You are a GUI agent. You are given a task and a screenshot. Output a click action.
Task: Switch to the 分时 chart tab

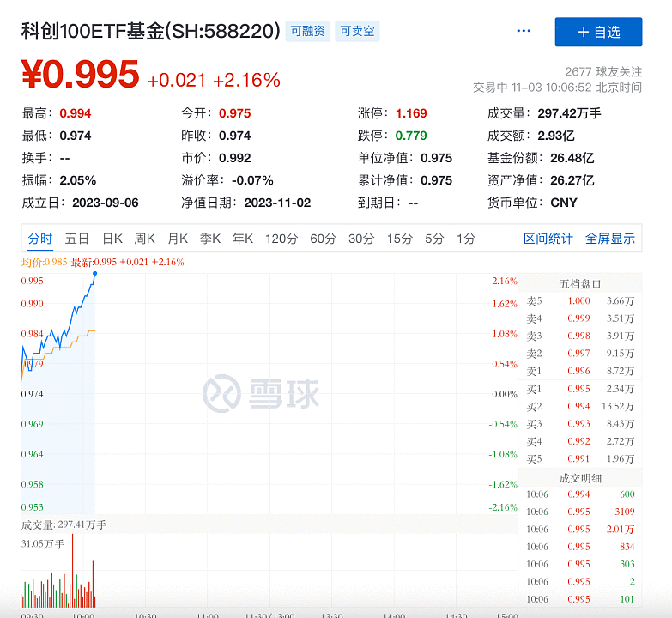(x=39, y=239)
